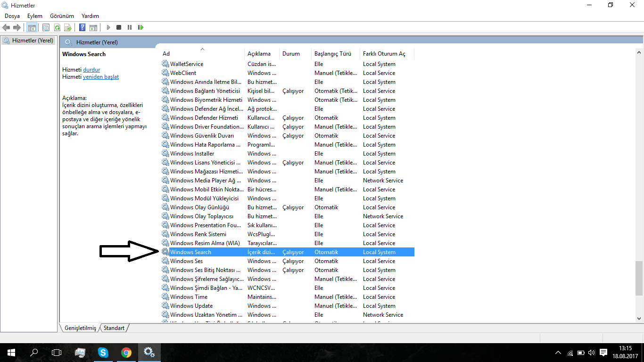The width and height of the screenshot is (644, 362).
Task: Switch to the Standart tab
Action: (114, 328)
